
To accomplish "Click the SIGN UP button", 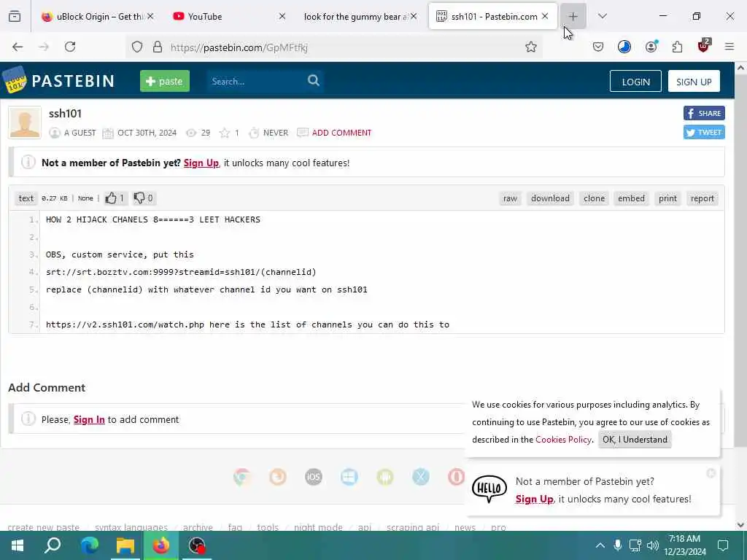I will coord(694,82).
